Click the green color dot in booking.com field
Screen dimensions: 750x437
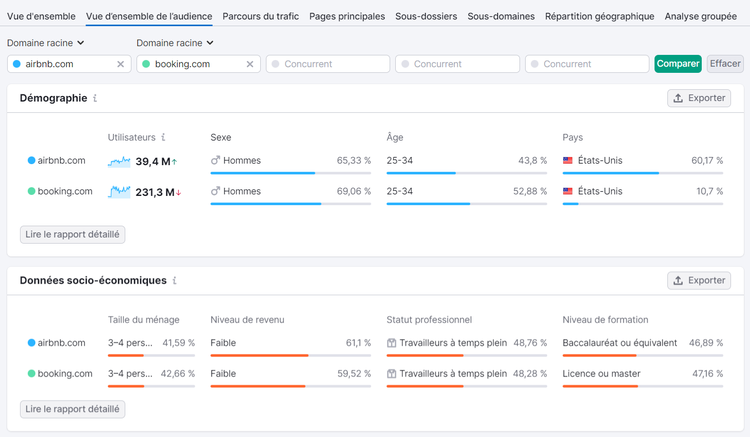[x=146, y=64]
